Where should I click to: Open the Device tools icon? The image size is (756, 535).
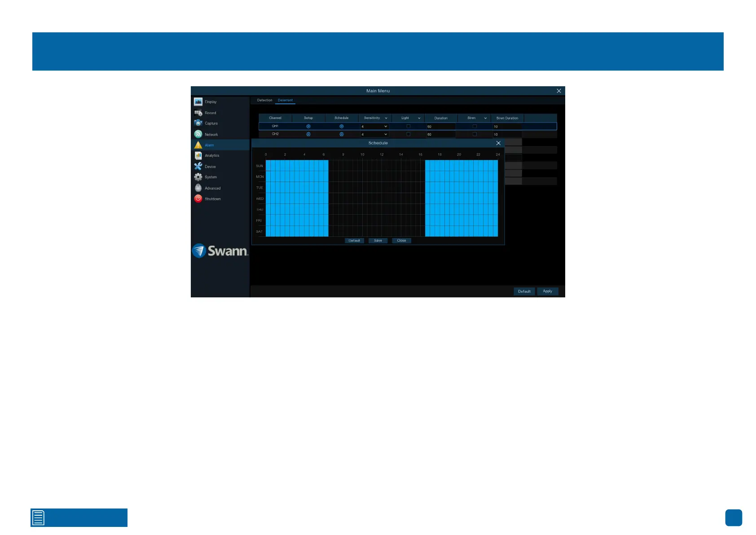(198, 166)
